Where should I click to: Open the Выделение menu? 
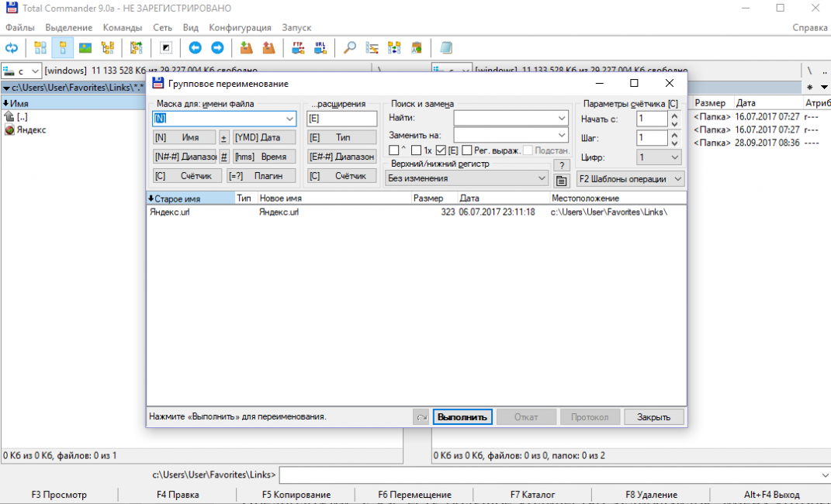(68, 28)
